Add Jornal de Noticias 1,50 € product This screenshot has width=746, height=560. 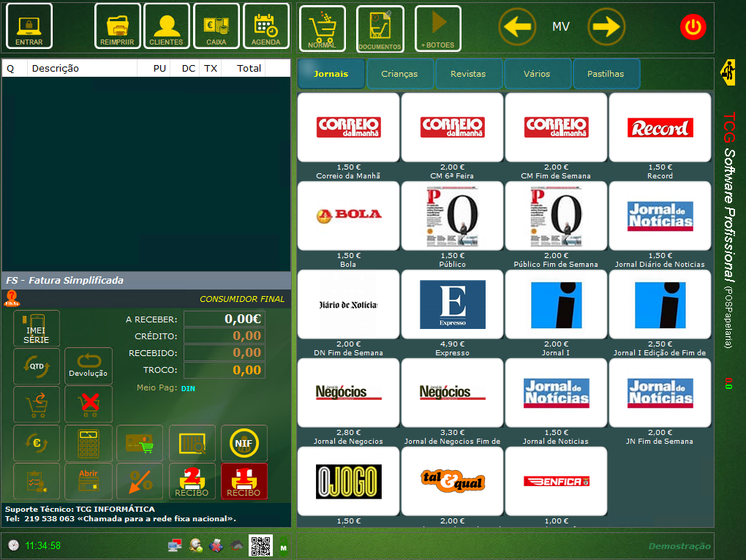556,393
